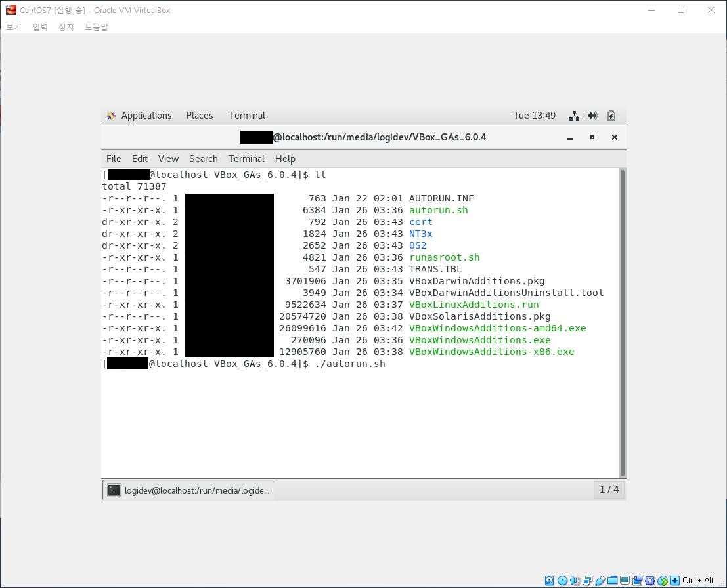Open the Terminal menu in terminal menubar
Screen dimensions: 727x588
246,158
